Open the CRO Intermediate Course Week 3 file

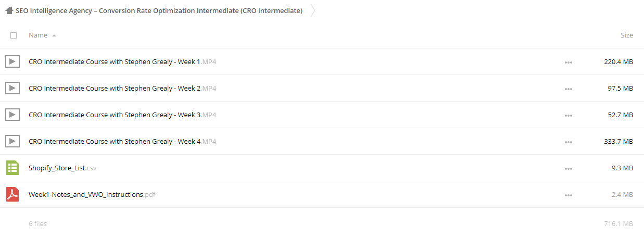[122, 115]
